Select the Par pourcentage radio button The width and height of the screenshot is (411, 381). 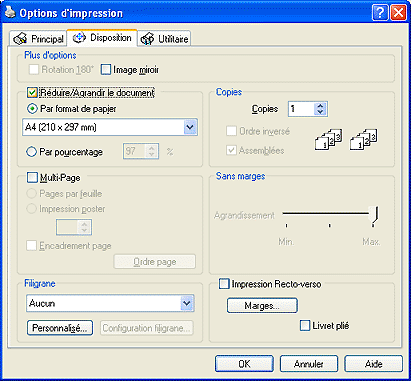click(31, 152)
